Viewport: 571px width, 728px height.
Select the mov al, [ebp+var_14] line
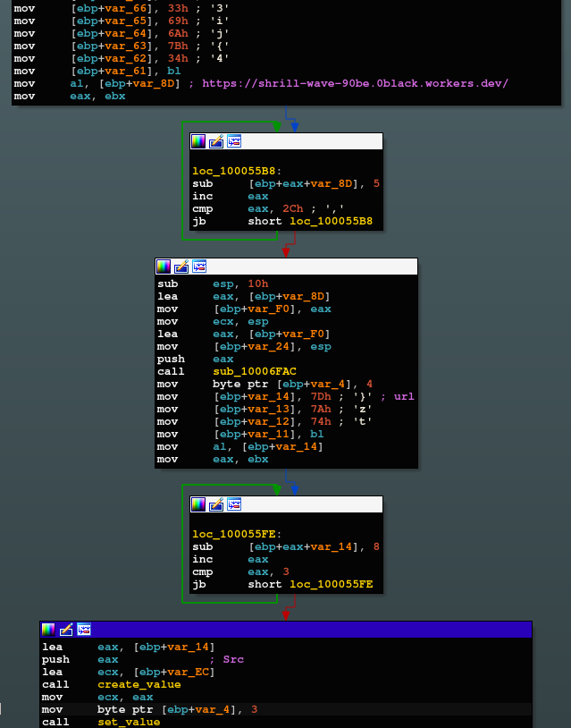coord(240,446)
